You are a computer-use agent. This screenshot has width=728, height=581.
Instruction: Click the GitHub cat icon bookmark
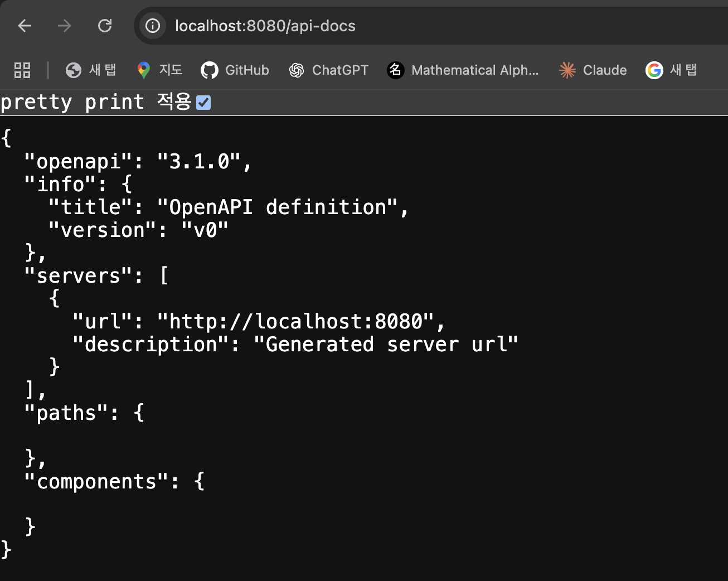[210, 70]
